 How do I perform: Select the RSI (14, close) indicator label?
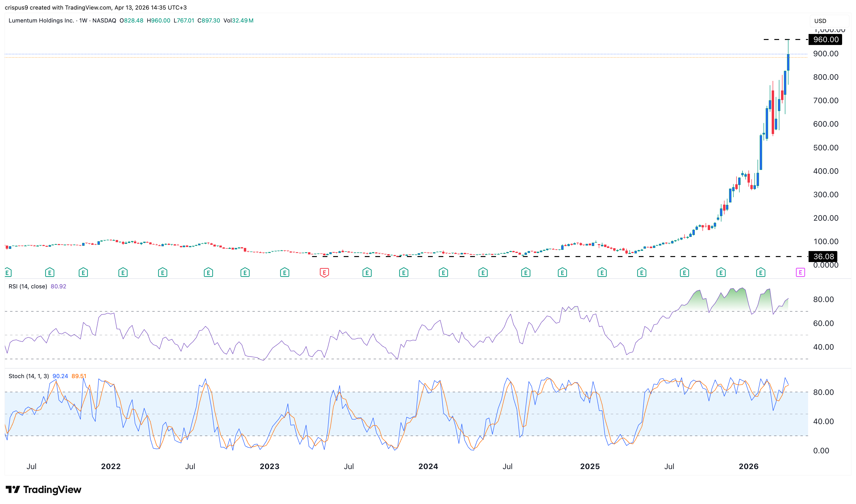tap(28, 287)
